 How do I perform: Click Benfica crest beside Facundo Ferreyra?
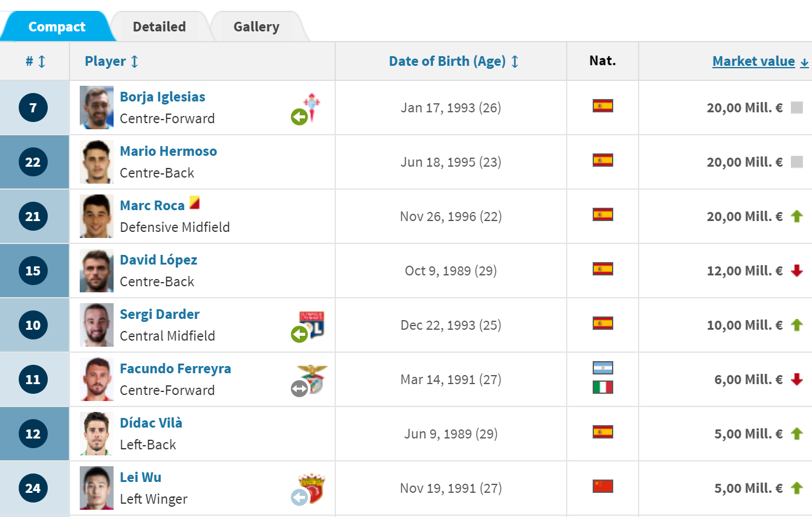point(312,379)
